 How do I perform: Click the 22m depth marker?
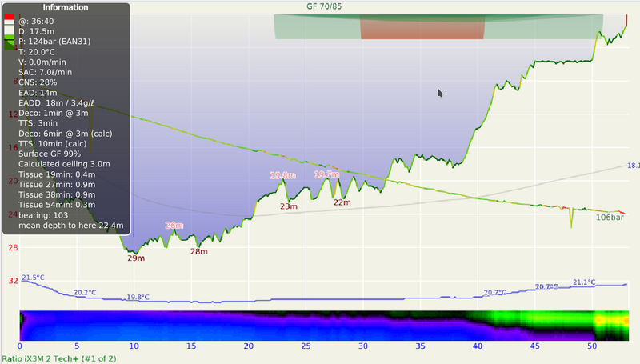tap(342, 202)
